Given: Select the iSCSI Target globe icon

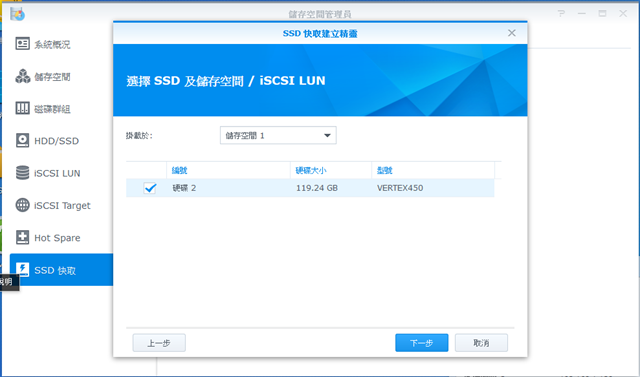Looking at the screenshot, I should (22, 205).
